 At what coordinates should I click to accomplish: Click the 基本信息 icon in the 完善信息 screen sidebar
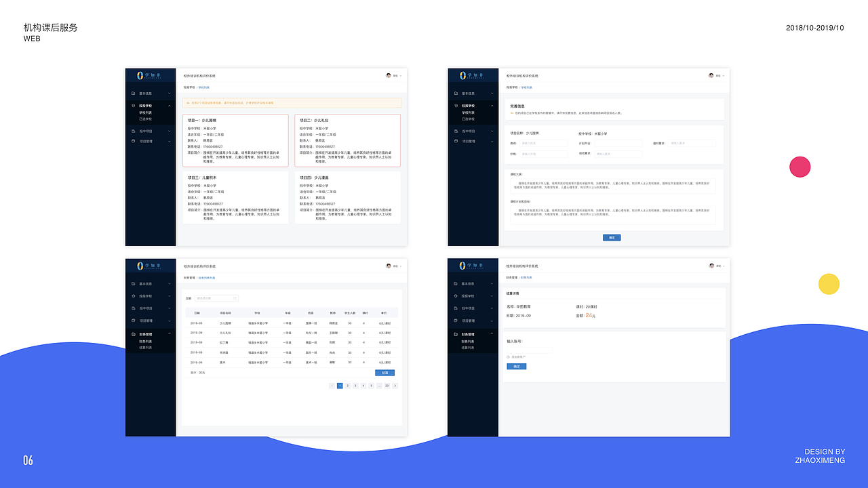tap(456, 94)
